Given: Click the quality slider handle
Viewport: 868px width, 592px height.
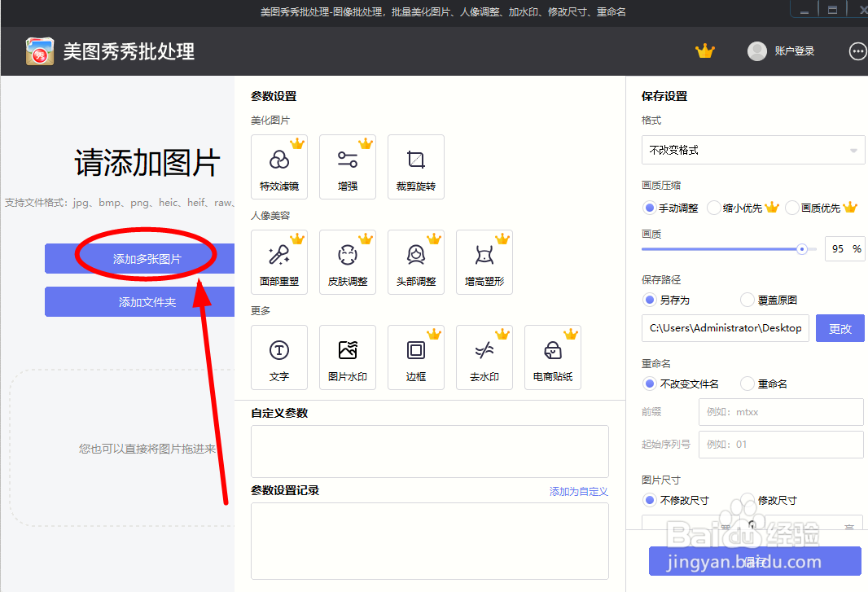Looking at the screenshot, I should [x=801, y=249].
